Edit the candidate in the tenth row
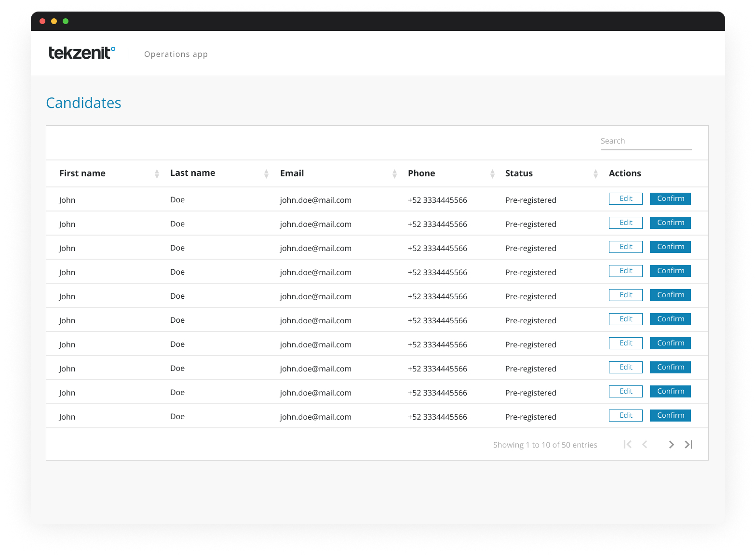Image resolution: width=756 pixels, height=555 pixels. tap(626, 415)
